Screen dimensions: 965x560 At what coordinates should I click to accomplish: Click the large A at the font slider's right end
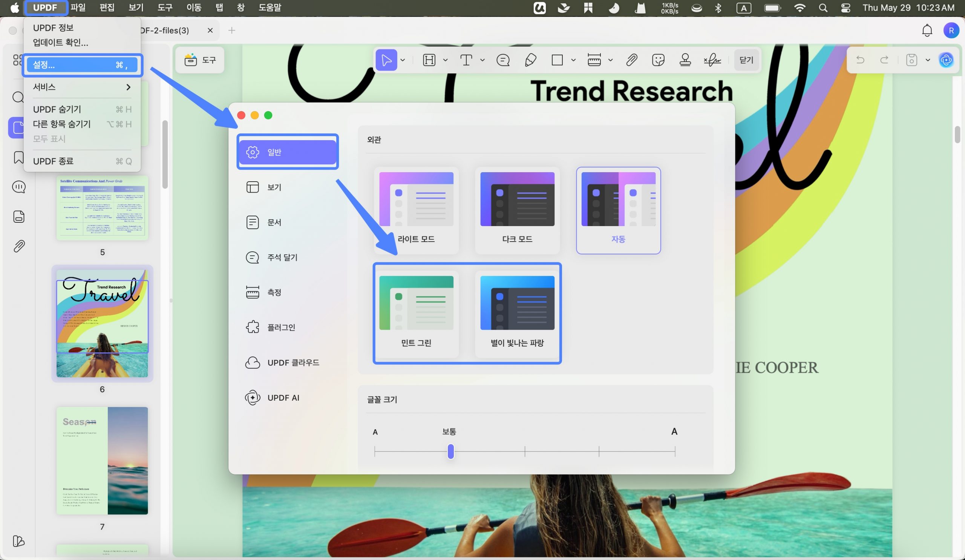click(x=674, y=431)
